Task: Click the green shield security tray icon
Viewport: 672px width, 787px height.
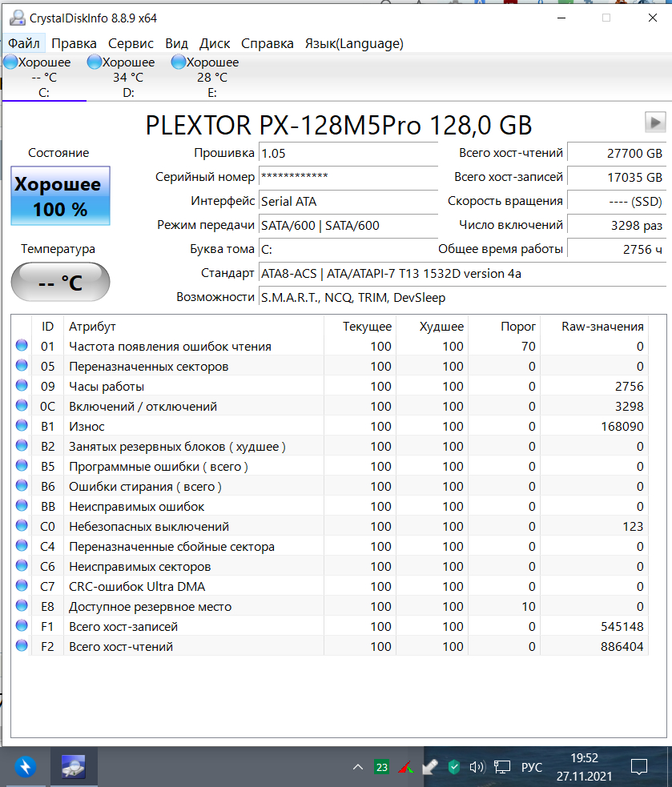Action: click(x=454, y=767)
